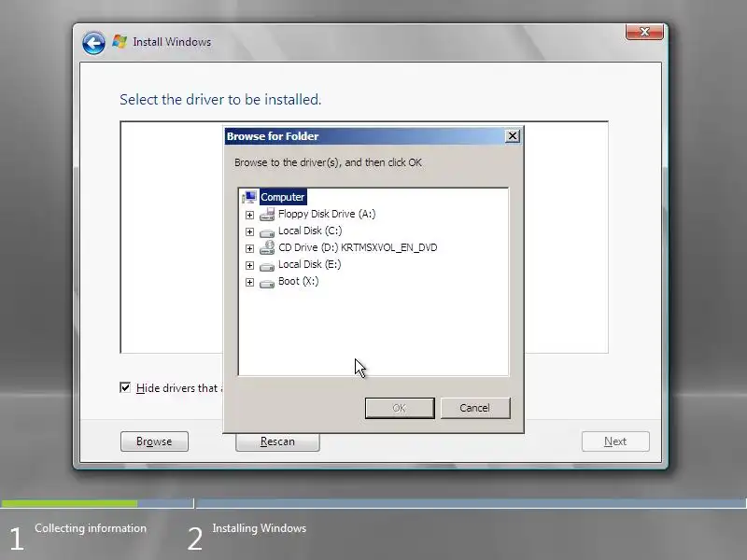Click the Boot (X:) drive icon

click(x=267, y=284)
